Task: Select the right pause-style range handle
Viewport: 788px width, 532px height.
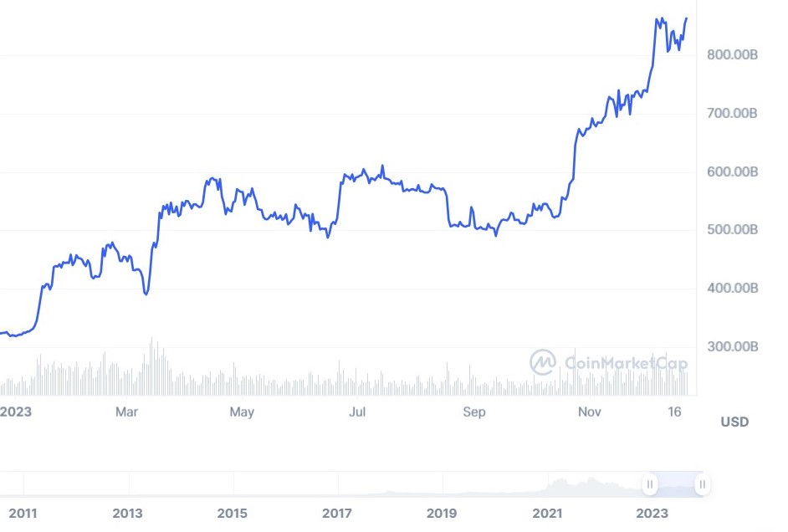Action: tap(702, 484)
